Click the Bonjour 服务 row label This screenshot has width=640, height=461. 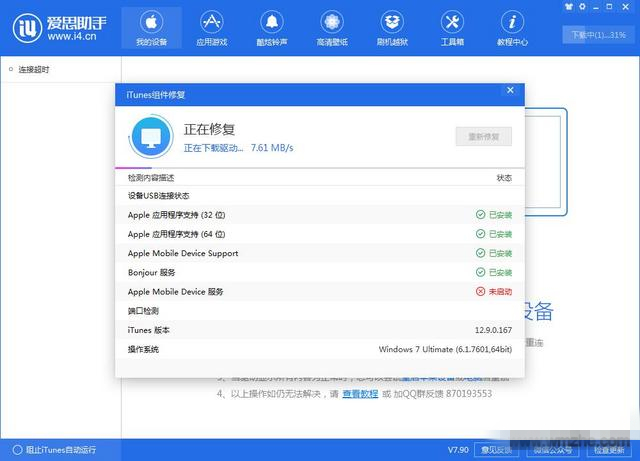pyautogui.click(x=151, y=272)
